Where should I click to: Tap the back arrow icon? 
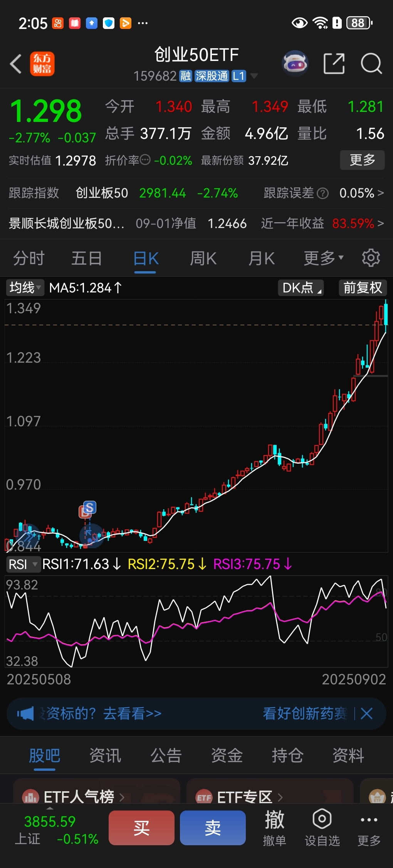[x=16, y=64]
